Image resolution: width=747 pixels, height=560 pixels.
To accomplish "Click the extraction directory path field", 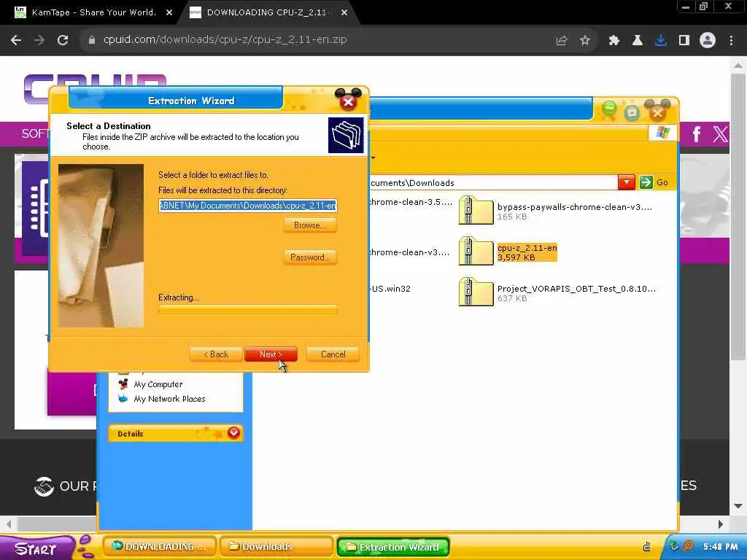I will coord(248,205).
